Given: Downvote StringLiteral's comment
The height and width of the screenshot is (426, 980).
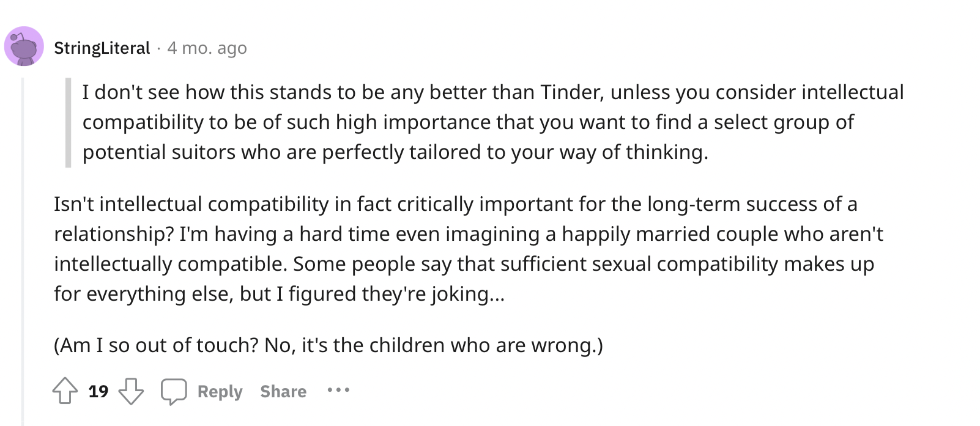Looking at the screenshot, I should click(x=130, y=391).
